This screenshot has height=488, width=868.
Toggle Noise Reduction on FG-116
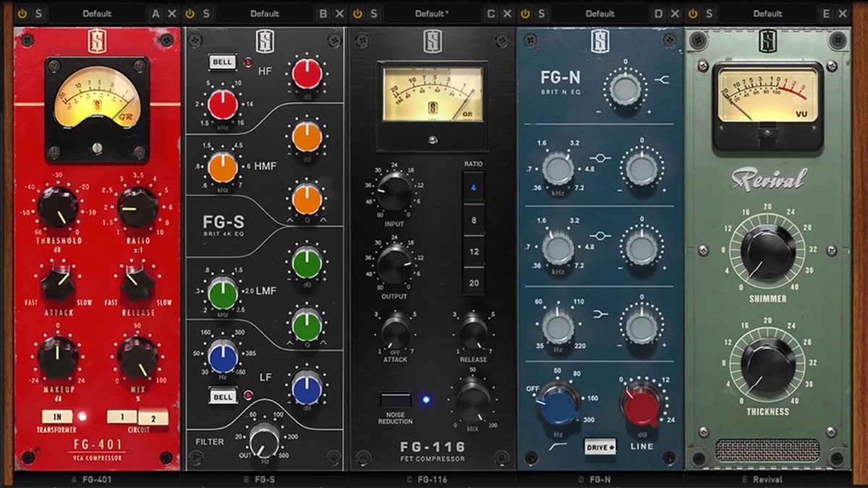396,400
